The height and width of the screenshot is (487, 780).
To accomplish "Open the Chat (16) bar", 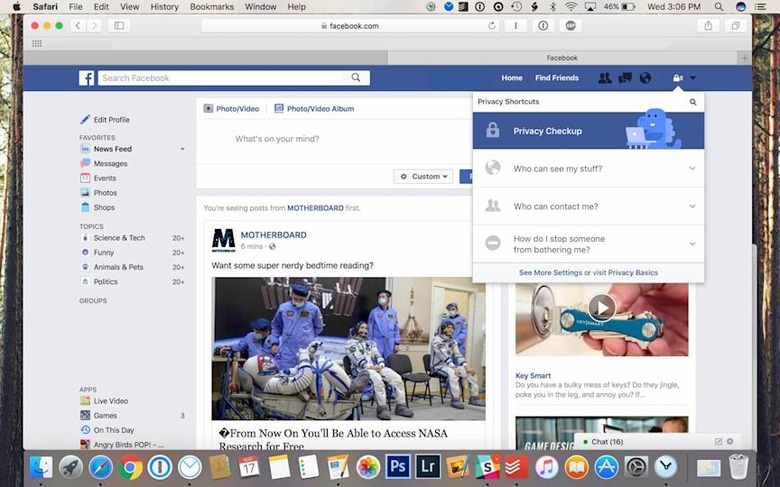I will click(x=656, y=442).
